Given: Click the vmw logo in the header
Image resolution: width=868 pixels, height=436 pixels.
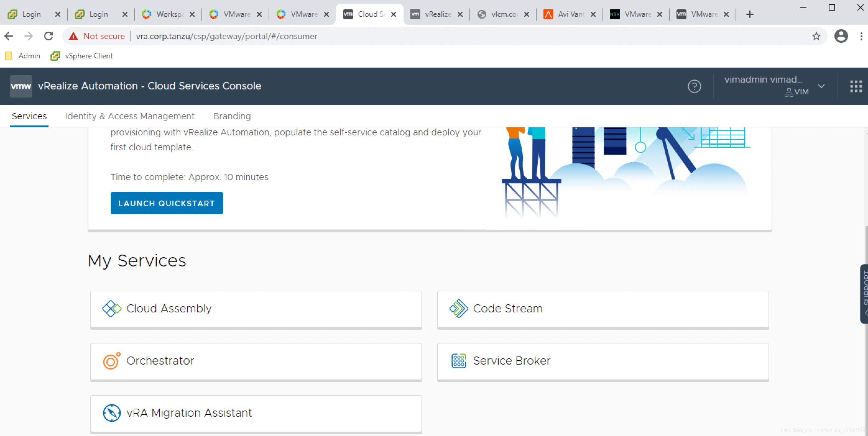Looking at the screenshot, I should [x=21, y=86].
